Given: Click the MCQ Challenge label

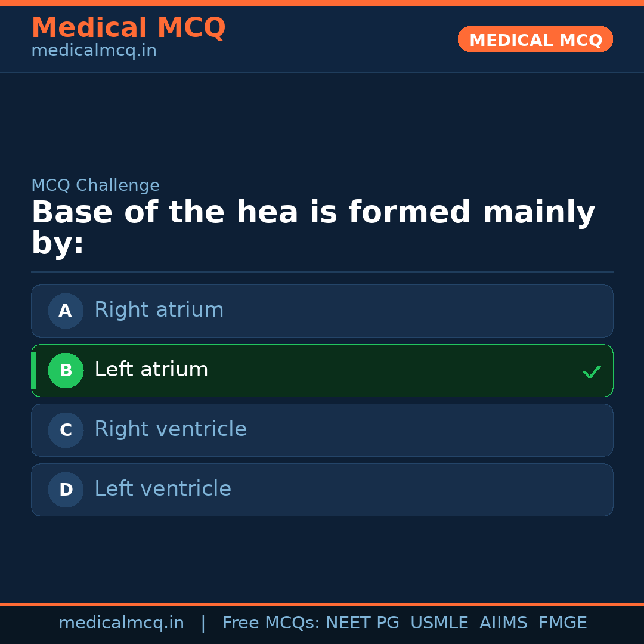Looking at the screenshot, I should tap(95, 185).
